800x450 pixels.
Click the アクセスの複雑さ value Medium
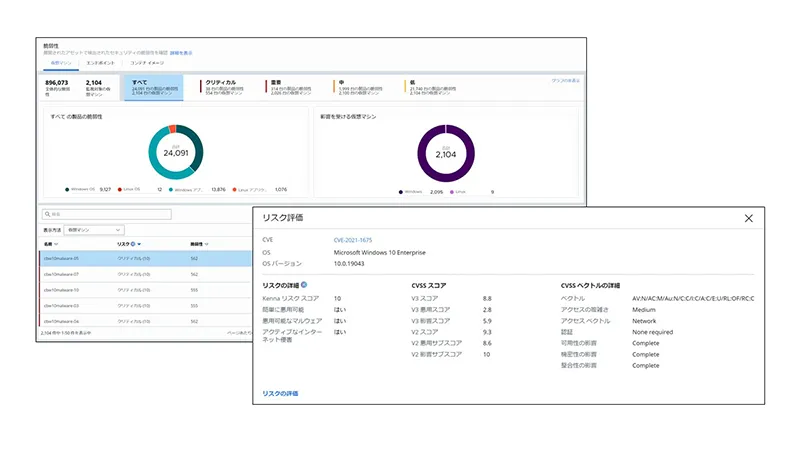click(x=644, y=310)
